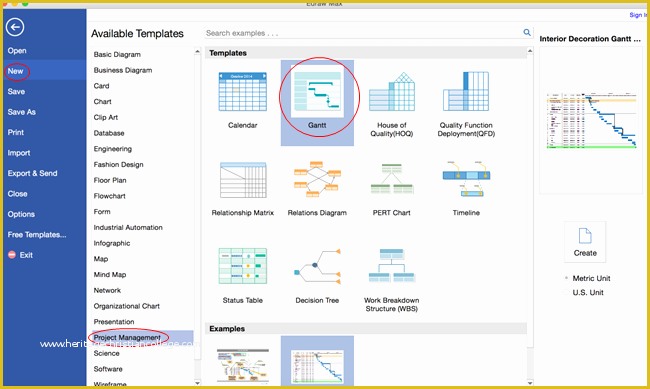Click in the Search examples field
The height and width of the screenshot is (389, 650).
click(x=363, y=33)
